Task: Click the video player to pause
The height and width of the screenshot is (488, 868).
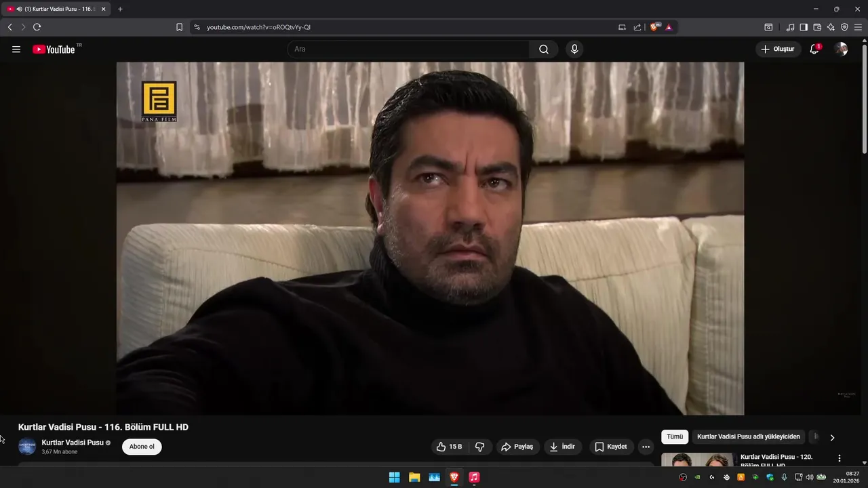Action: 430,239
